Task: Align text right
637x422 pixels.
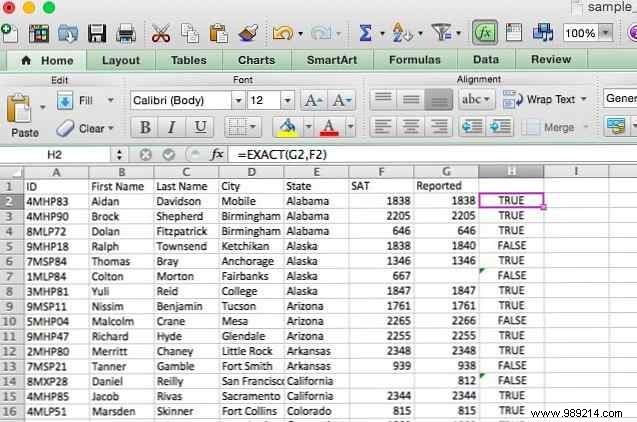Action: 439,127
